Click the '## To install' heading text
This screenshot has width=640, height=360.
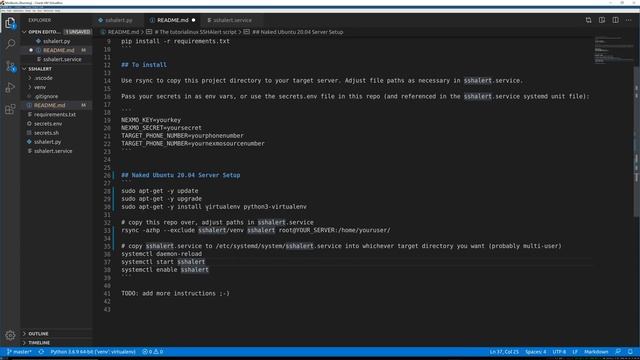pos(144,65)
